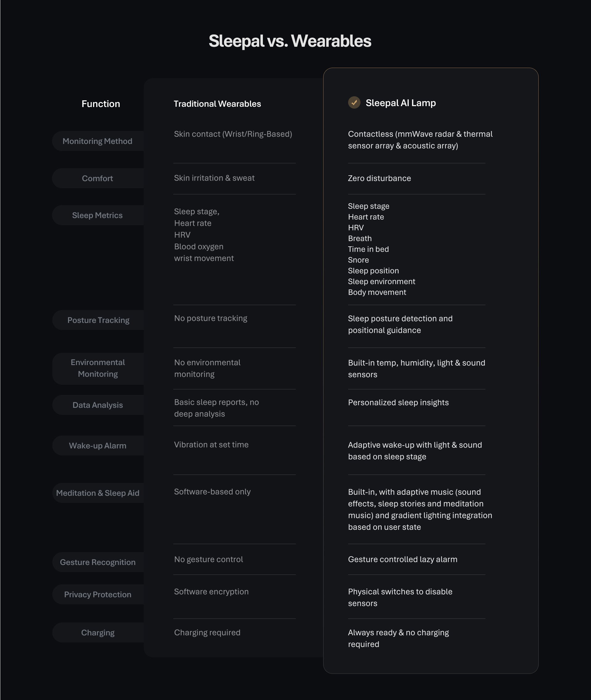Click the "Zero disturbance" cell text

[x=379, y=178]
